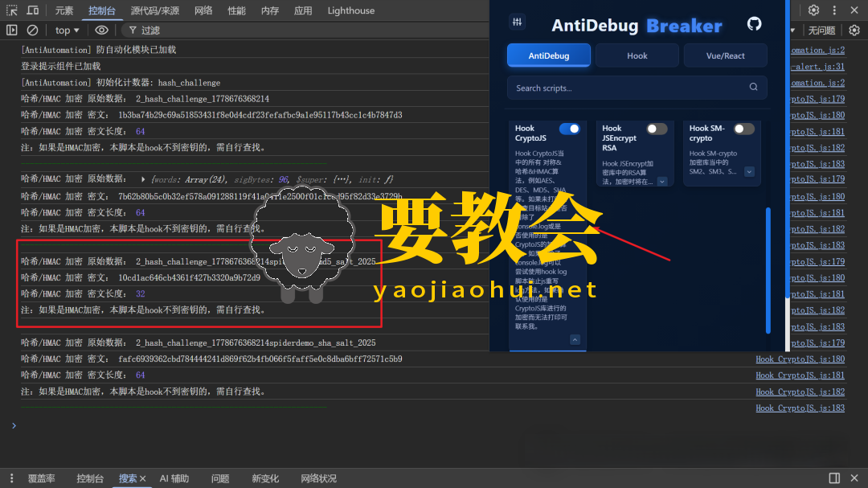Open the 内存 panel
The height and width of the screenshot is (488, 868).
[x=269, y=10]
